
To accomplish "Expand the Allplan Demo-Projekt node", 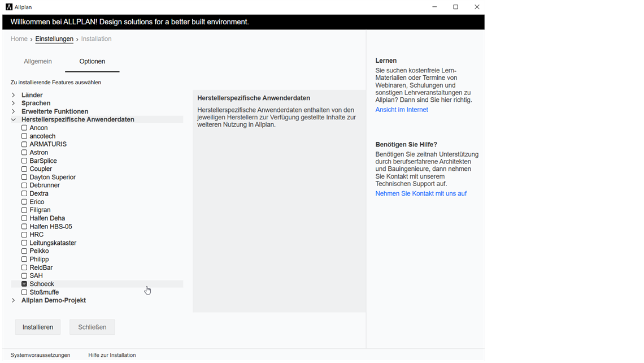I will tap(14, 301).
